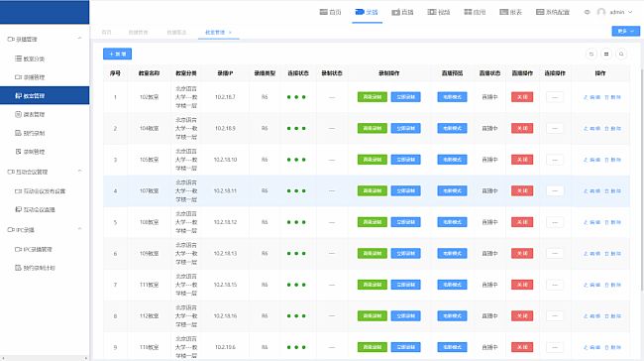
Task: Open the 报表 top navigation item
Action: pyautogui.click(x=510, y=12)
